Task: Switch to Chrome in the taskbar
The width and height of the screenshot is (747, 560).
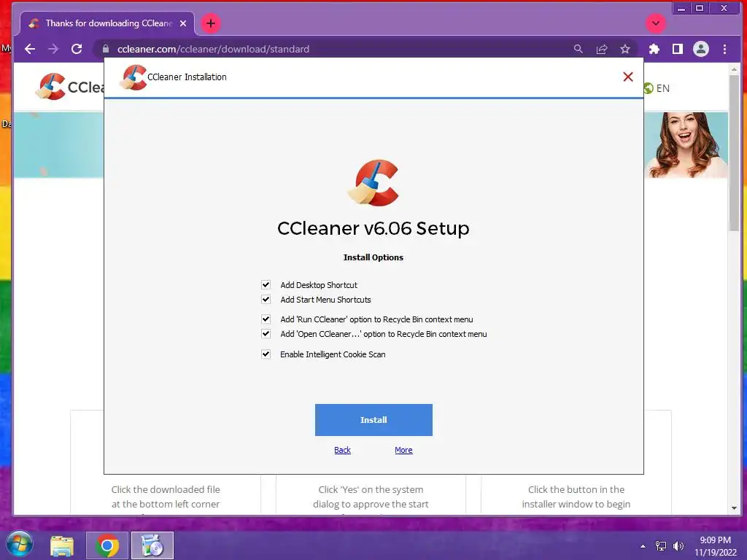Action: pyautogui.click(x=107, y=545)
